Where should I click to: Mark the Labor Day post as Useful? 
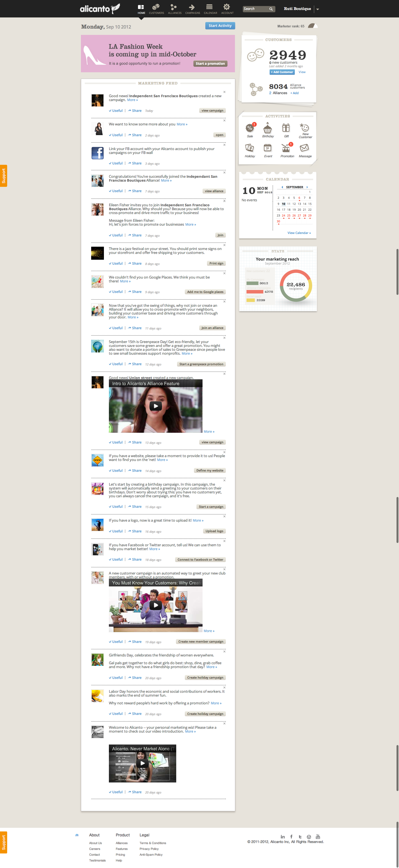tap(116, 714)
